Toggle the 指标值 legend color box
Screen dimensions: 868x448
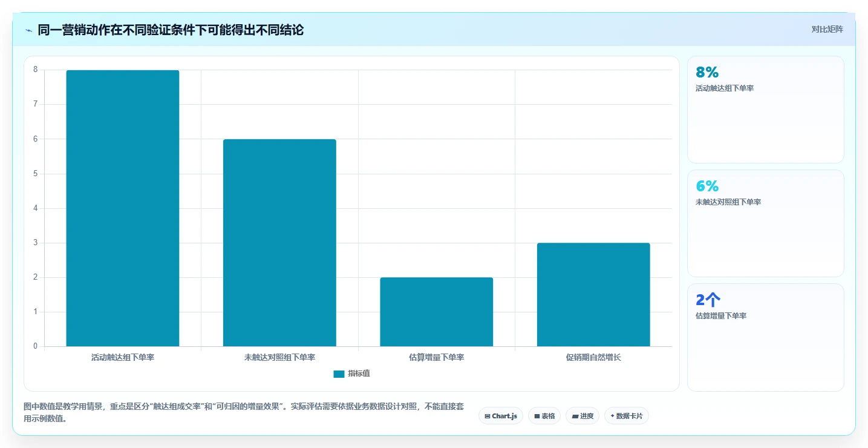click(339, 374)
